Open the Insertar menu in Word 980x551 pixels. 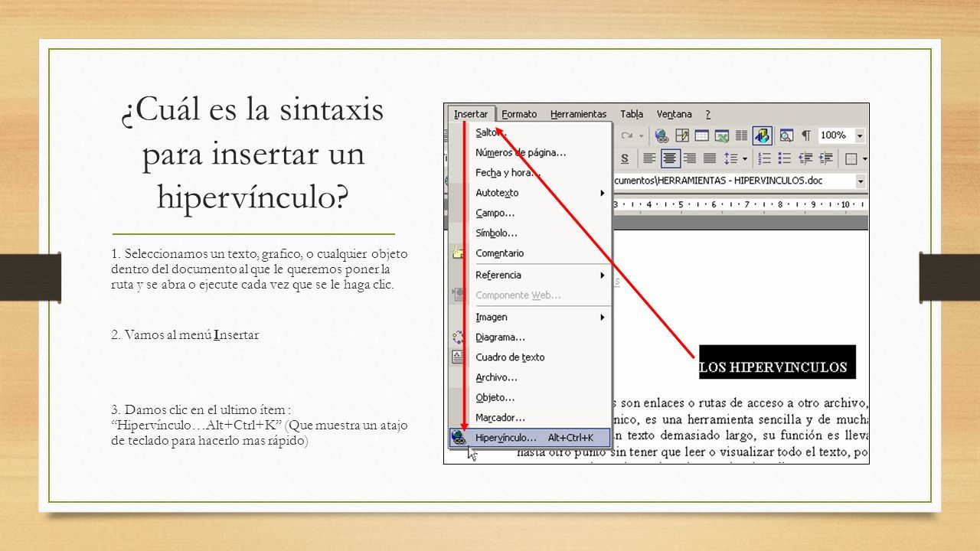(x=471, y=114)
